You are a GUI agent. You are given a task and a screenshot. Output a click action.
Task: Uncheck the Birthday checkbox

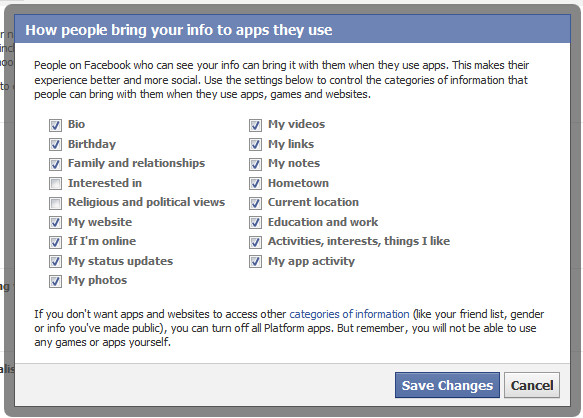55,145
